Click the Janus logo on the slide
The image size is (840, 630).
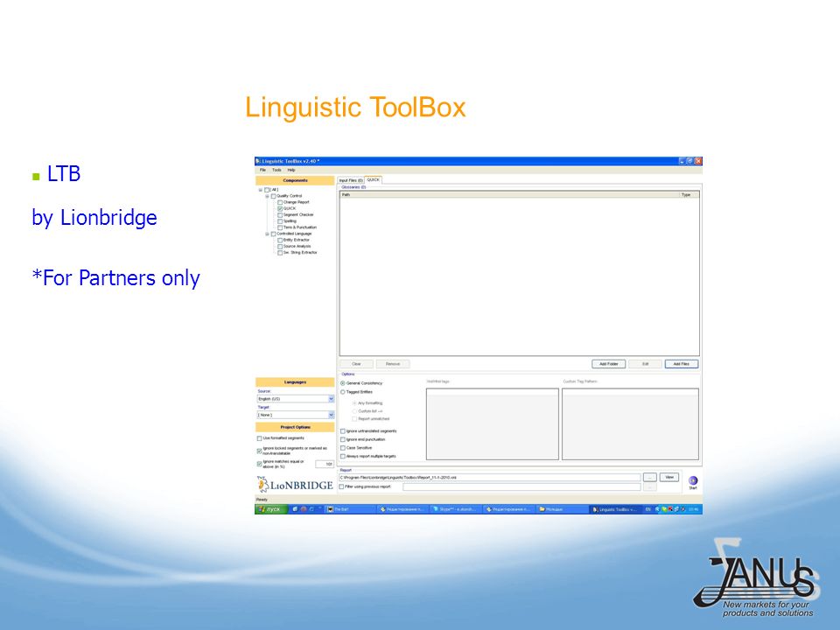point(756,578)
